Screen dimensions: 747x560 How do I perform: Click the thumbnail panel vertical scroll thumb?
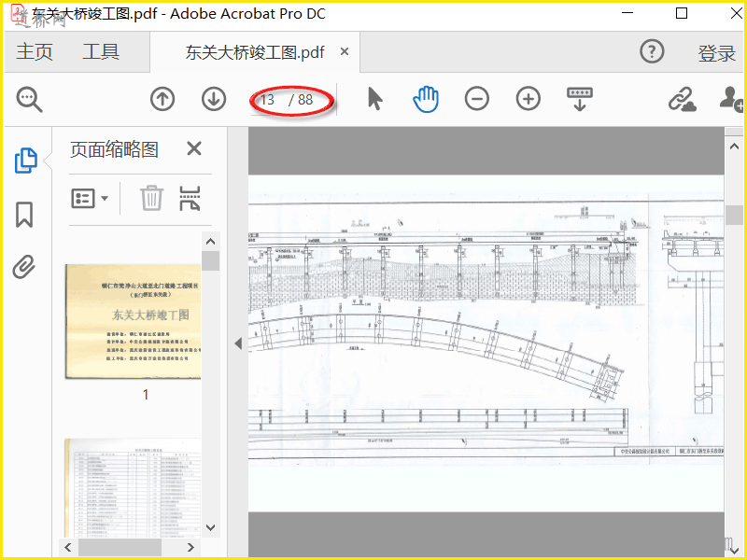[x=211, y=261]
